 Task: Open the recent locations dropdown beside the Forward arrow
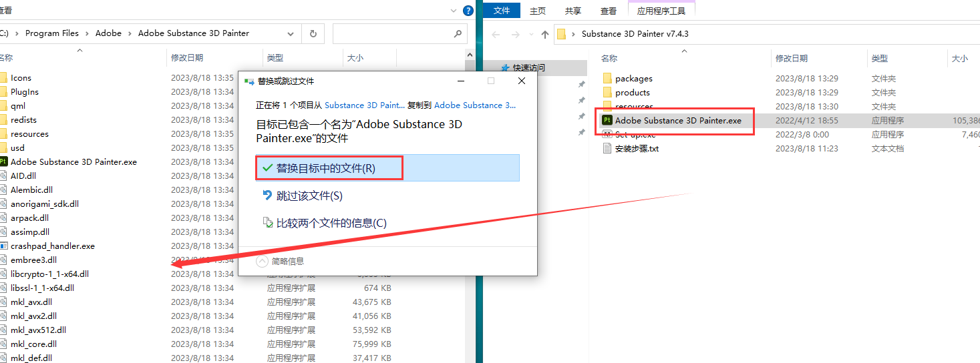click(530, 35)
